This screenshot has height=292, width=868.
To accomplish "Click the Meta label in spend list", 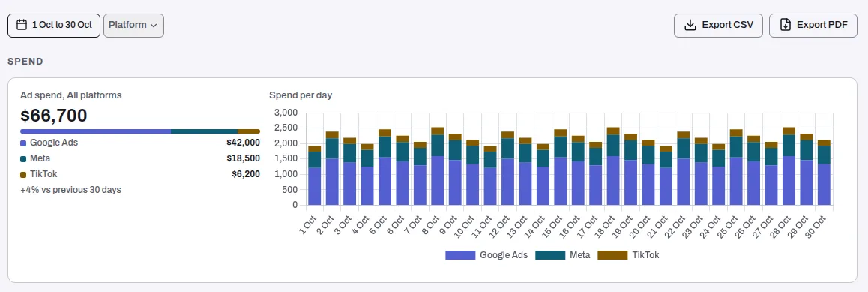I will click(x=40, y=158).
